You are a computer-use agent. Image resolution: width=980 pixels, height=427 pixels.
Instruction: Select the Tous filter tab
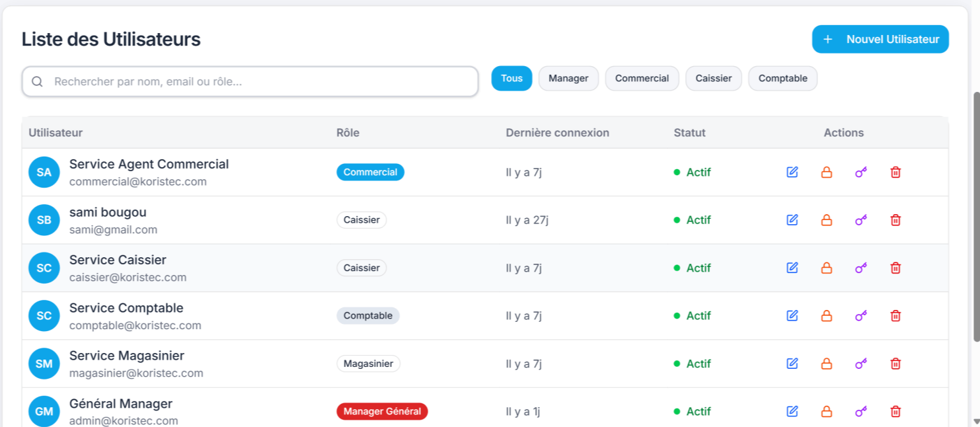point(511,79)
